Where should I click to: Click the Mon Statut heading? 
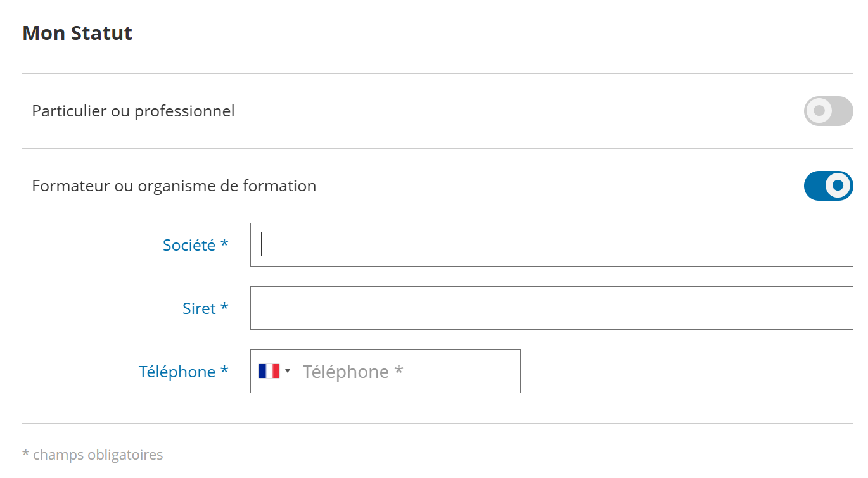77,33
